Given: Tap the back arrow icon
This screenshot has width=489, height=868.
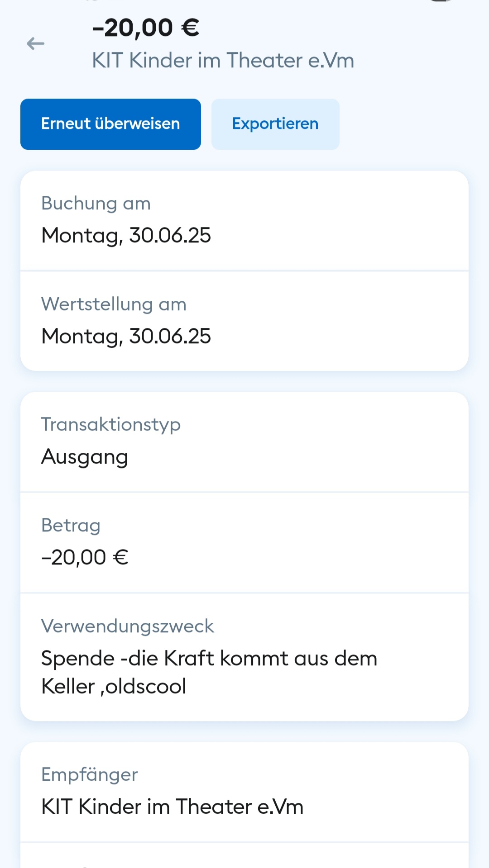Looking at the screenshot, I should [x=35, y=44].
